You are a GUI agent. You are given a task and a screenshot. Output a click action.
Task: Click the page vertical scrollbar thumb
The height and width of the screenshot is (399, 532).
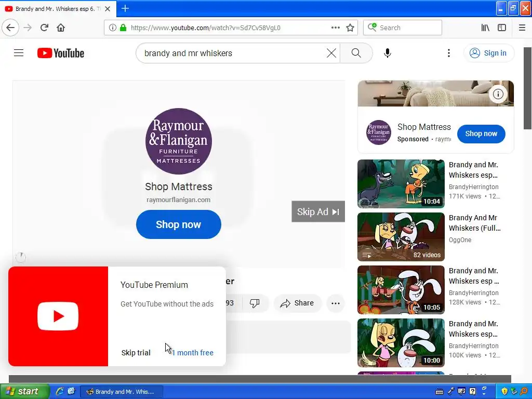tap(528, 88)
